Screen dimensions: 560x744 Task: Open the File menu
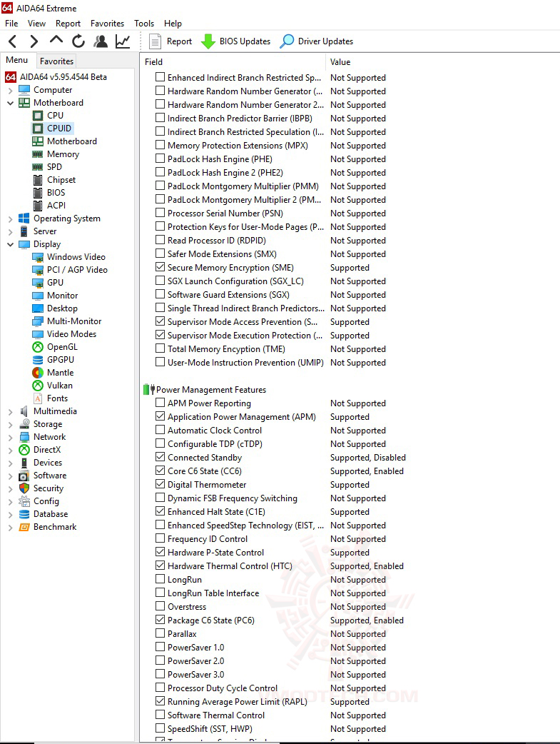click(x=11, y=24)
